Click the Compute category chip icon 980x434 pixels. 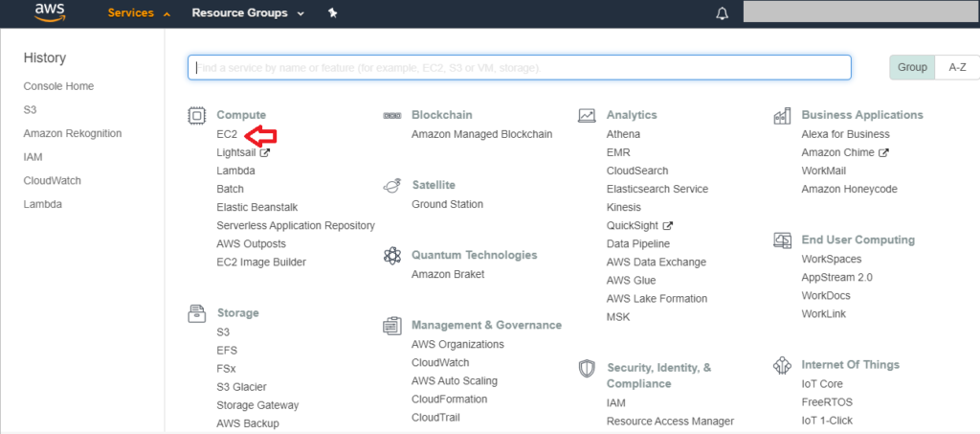point(196,116)
